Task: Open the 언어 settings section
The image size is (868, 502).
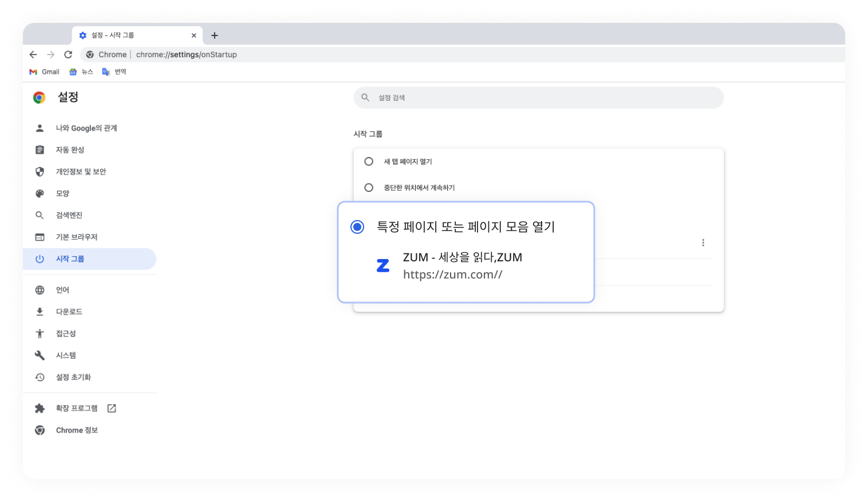Action: point(63,289)
